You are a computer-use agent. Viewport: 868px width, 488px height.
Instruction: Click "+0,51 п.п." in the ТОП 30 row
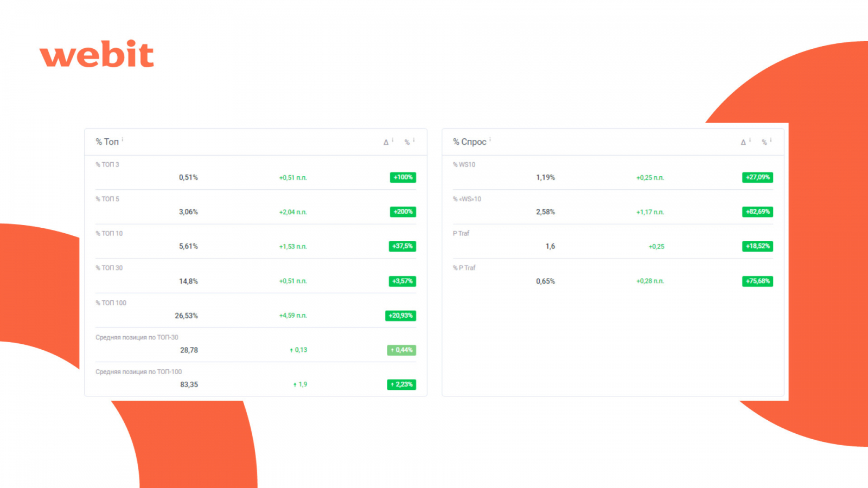pyautogui.click(x=293, y=281)
